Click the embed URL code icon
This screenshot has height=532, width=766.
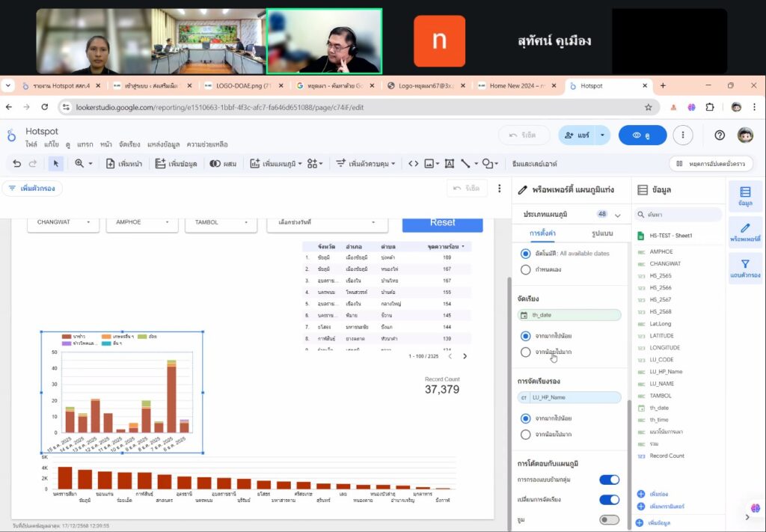click(x=413, y=163)
